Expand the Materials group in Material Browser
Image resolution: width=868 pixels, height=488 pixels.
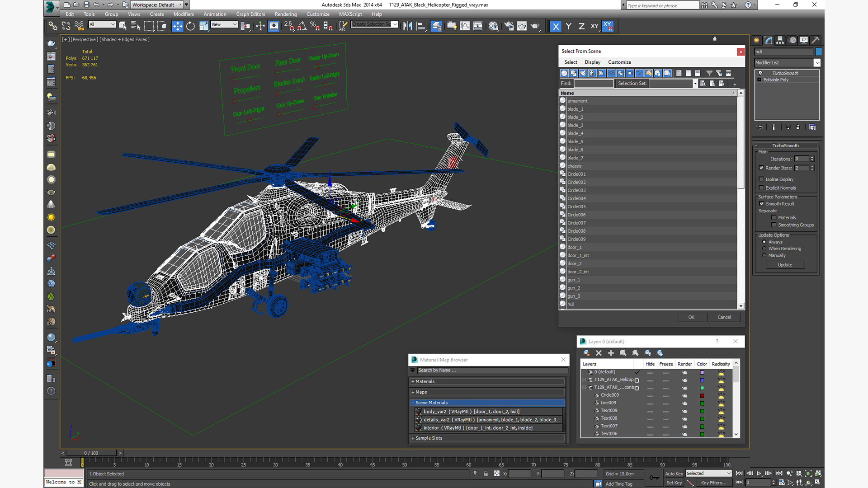click(x=487, y=381)
